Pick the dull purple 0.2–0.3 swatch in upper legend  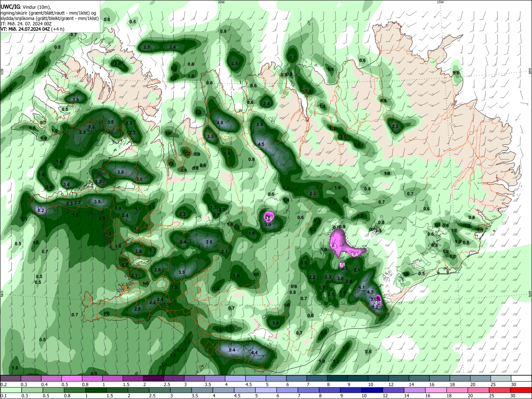pyautogui.click(x=10, y=379)
